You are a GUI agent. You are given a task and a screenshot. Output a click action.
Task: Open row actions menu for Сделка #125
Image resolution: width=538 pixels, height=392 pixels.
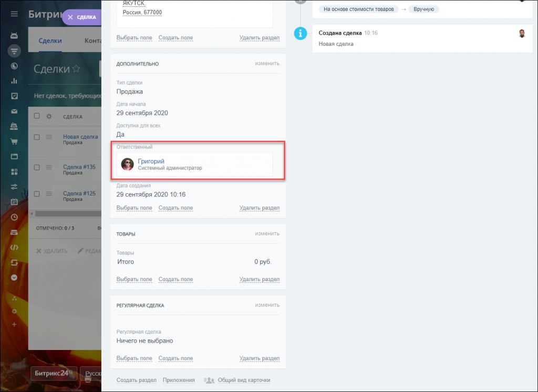coord(49,194)
